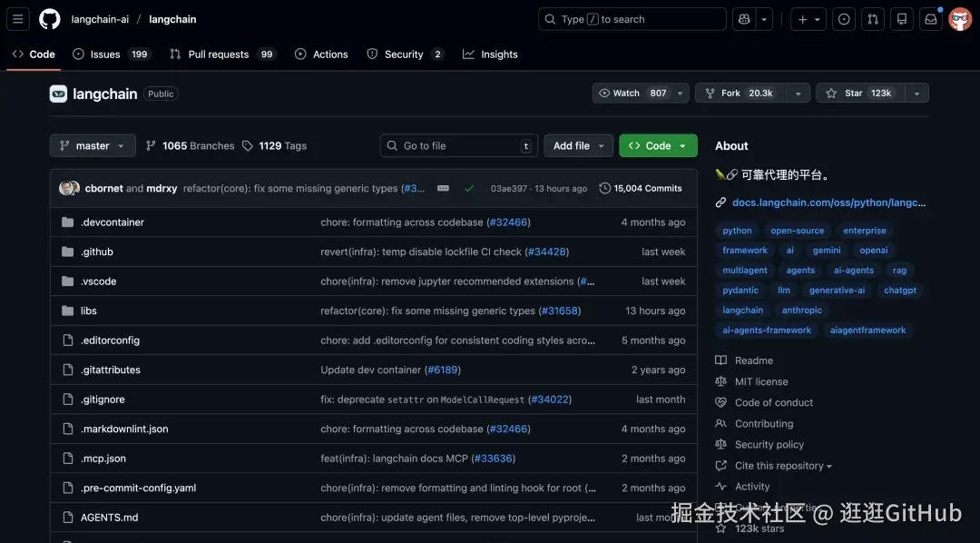Open the green Code dropdown
Screen dimensions: 980x543
tap(658, 146)
